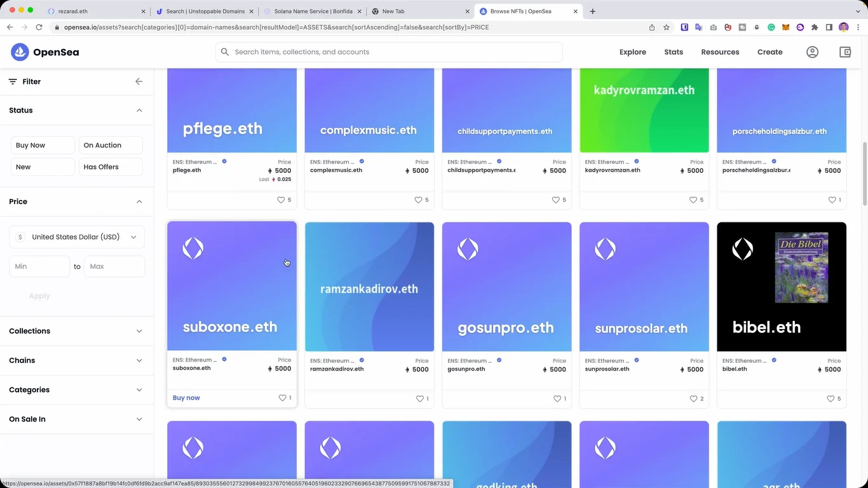
Task: Open Chrome three-dot menu
Action: [858, 27]
